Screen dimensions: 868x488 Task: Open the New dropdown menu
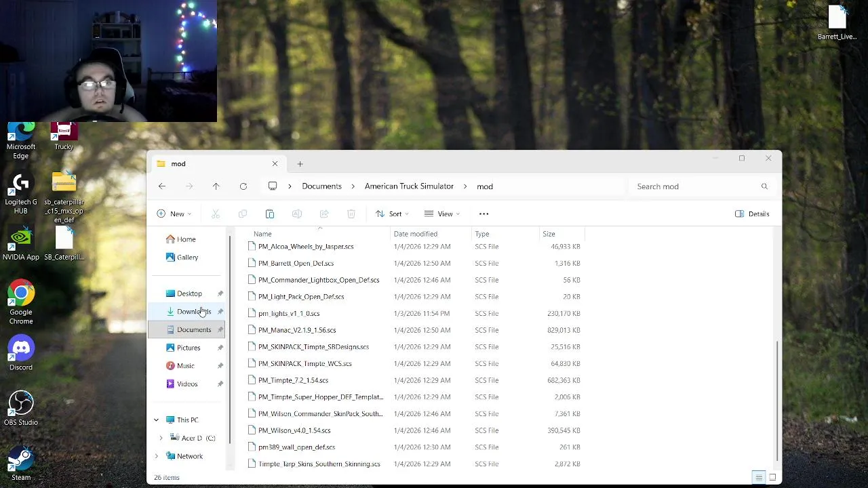pos(174,214)
